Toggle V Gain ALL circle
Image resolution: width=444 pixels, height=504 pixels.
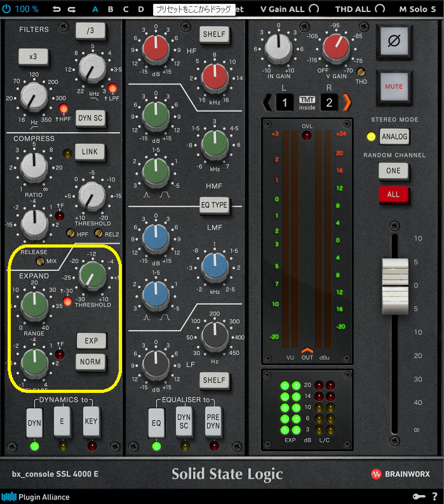pyautogui.click(x=314, y=9)
